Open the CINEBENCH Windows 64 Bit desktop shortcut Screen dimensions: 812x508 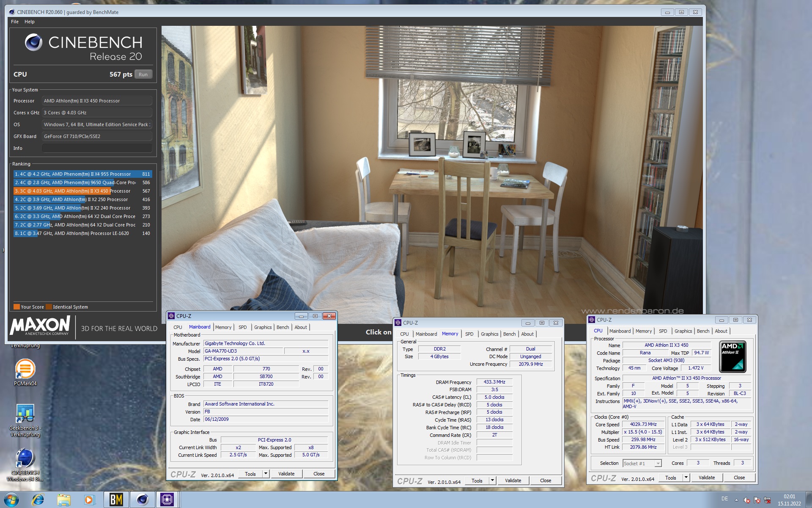[25, 464]
